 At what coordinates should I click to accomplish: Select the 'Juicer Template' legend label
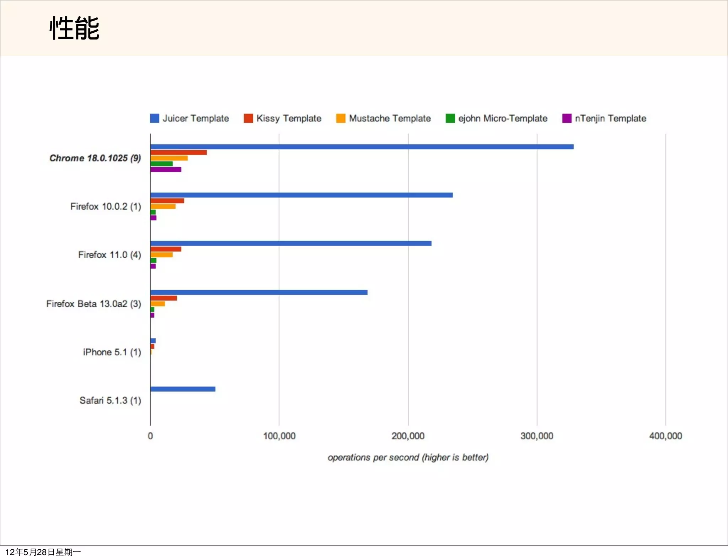(x=196, y=118)
